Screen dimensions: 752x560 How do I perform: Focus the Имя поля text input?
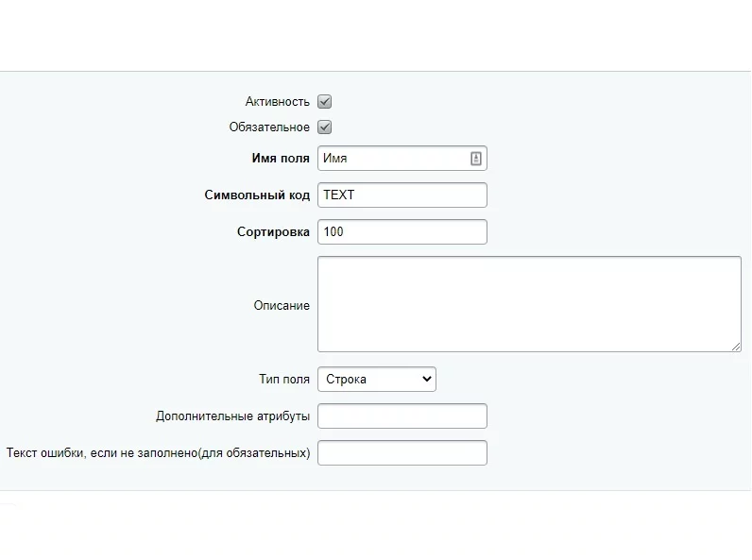(x=392, y=159)
